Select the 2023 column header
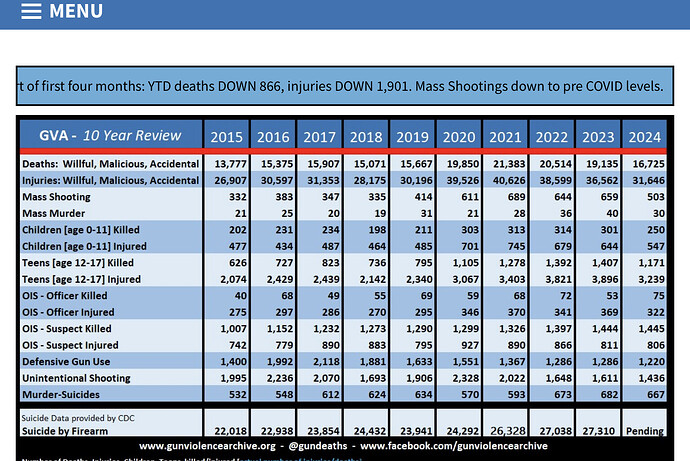 598,137
